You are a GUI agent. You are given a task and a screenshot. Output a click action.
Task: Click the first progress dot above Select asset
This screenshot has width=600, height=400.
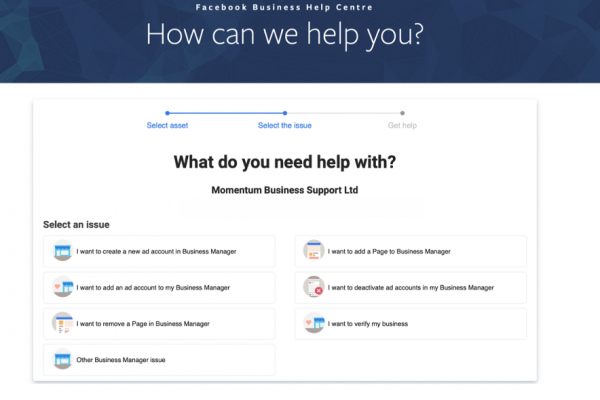pos(167,113)
